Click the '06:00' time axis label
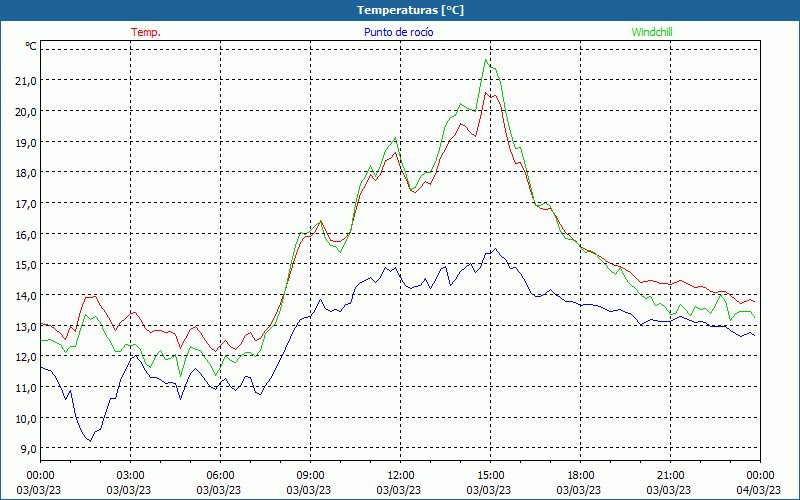 (220, 476)
